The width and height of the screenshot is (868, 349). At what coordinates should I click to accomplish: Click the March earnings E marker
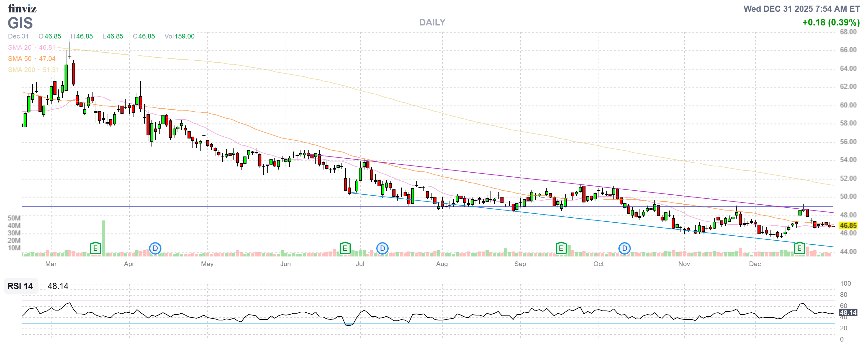[95, 249]
